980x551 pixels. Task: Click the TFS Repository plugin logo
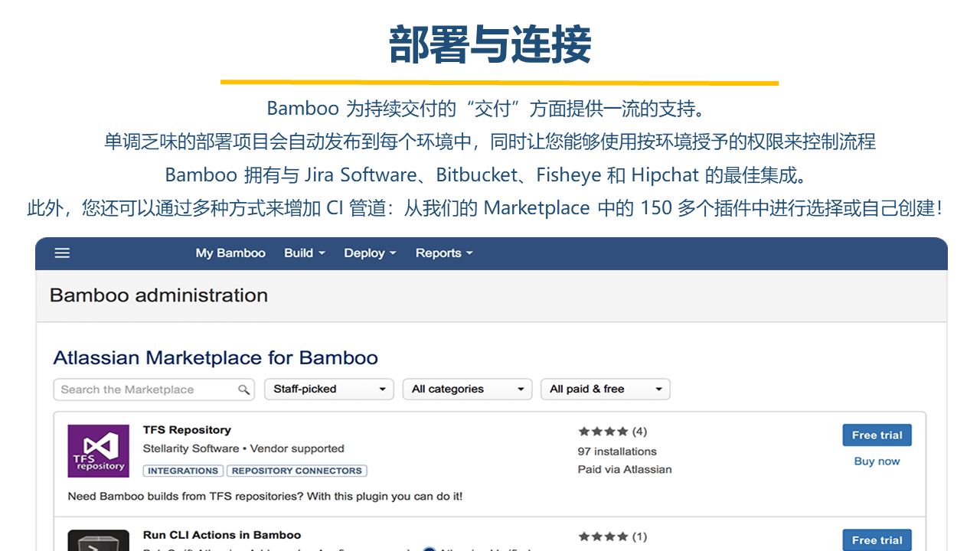tap(98, 451)
